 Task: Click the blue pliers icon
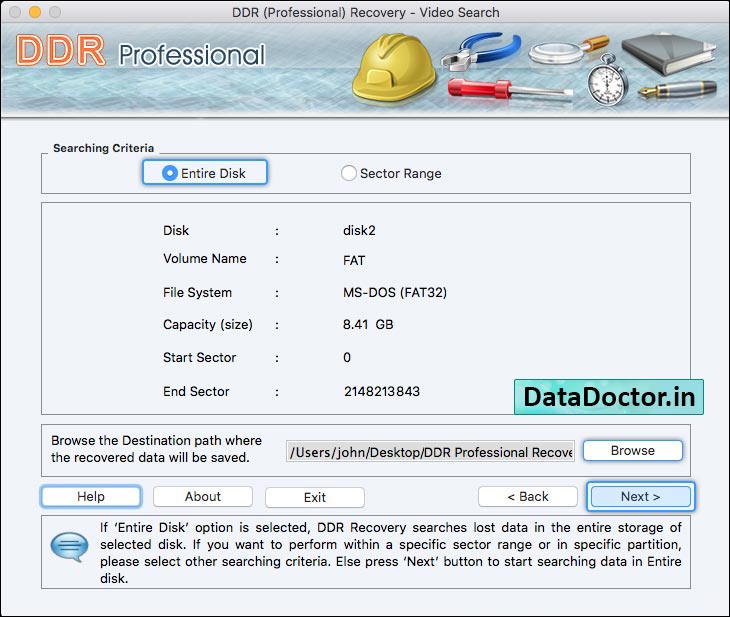coord(481,51)
